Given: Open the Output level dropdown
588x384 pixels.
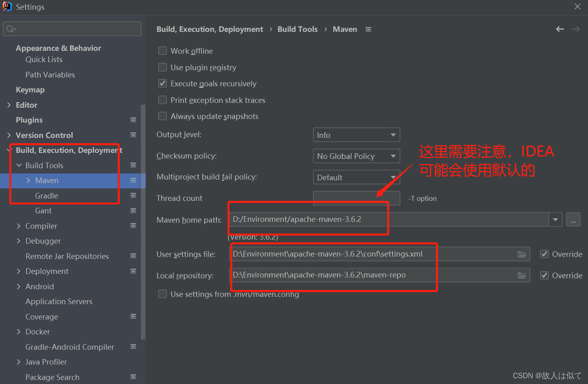Looking at the screenshot, I should tap(357, 135).
